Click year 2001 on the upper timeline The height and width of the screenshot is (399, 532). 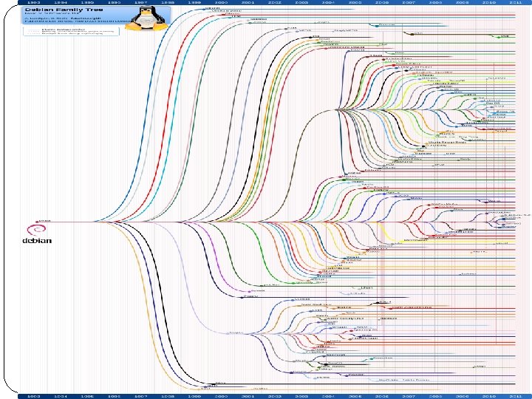coord(248,2)
